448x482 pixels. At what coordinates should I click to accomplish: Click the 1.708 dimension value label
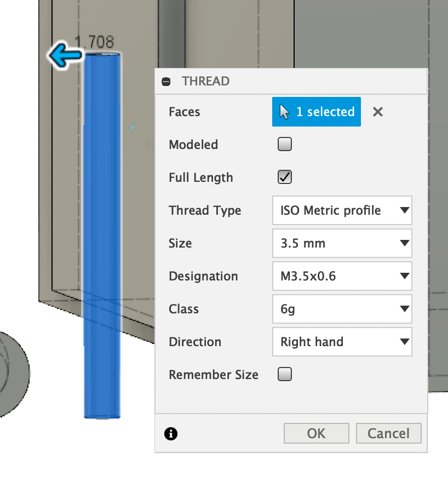pos(94,42)
